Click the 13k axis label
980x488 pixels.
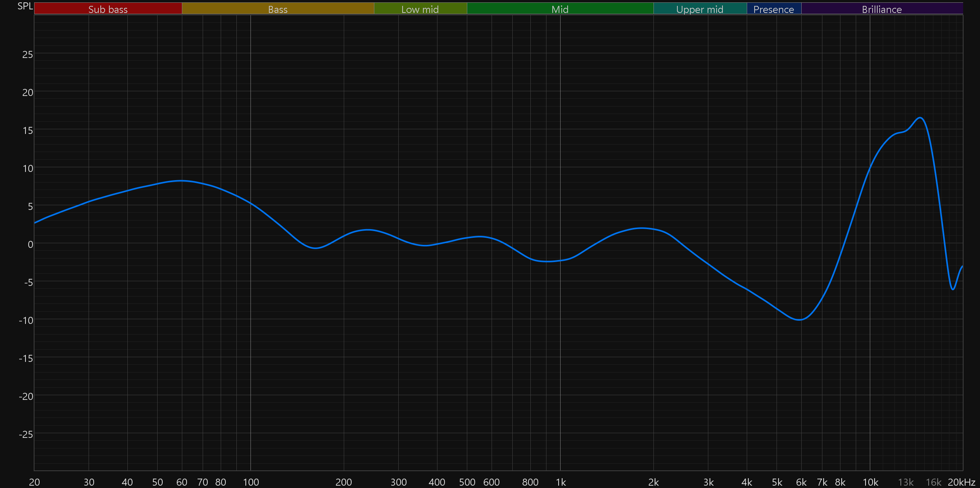pos(906,482)
